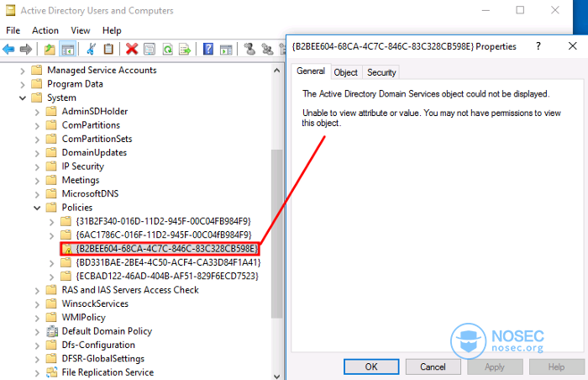Select the ComPartitions tree item
The image size is (588, 380).
[91, 125]
